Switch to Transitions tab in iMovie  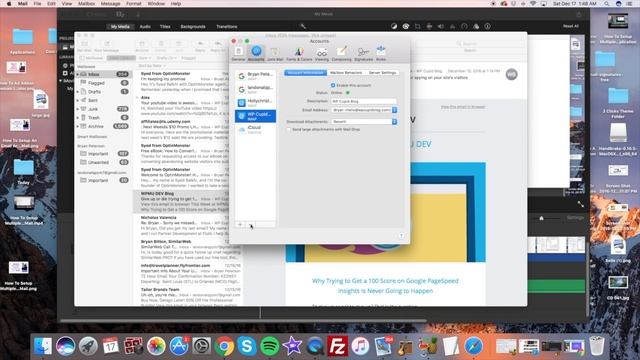(x=227, y=27)
